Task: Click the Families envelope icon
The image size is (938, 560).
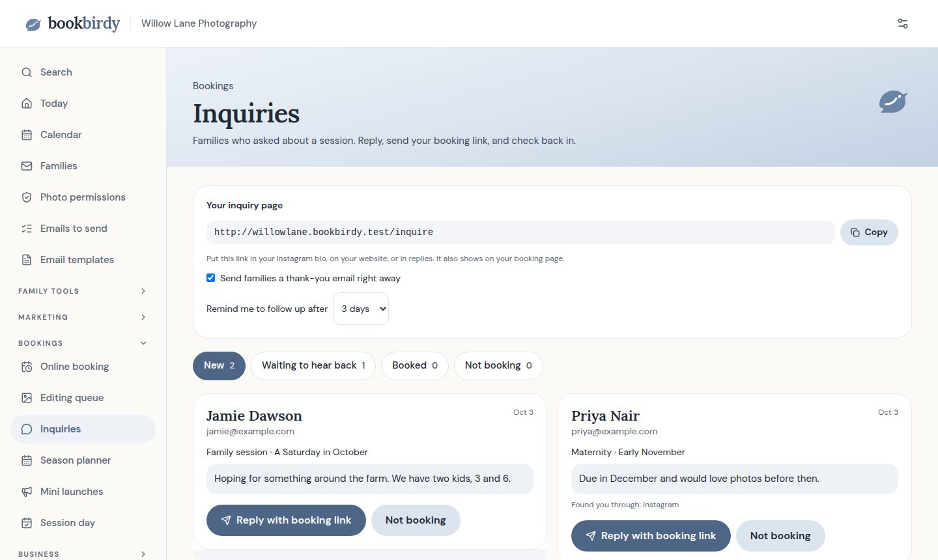Action: pos(27,166)
